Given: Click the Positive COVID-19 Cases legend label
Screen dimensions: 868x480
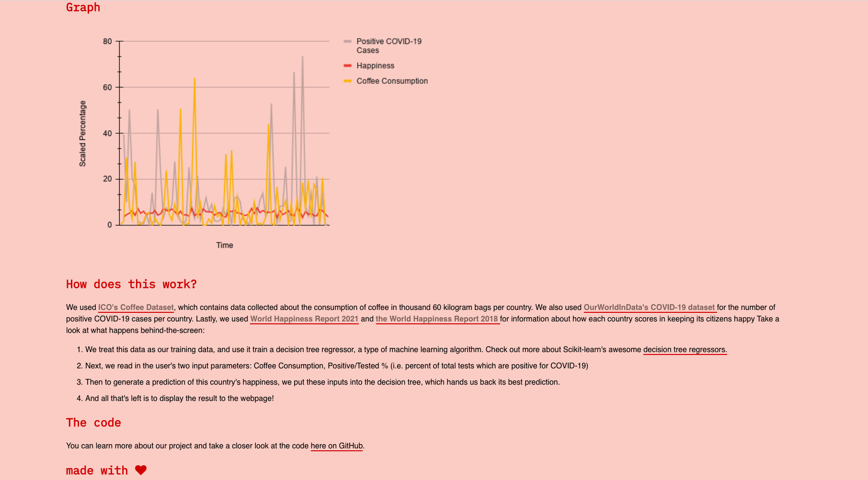Looking at the screenshot, I should tap(389, 46).
